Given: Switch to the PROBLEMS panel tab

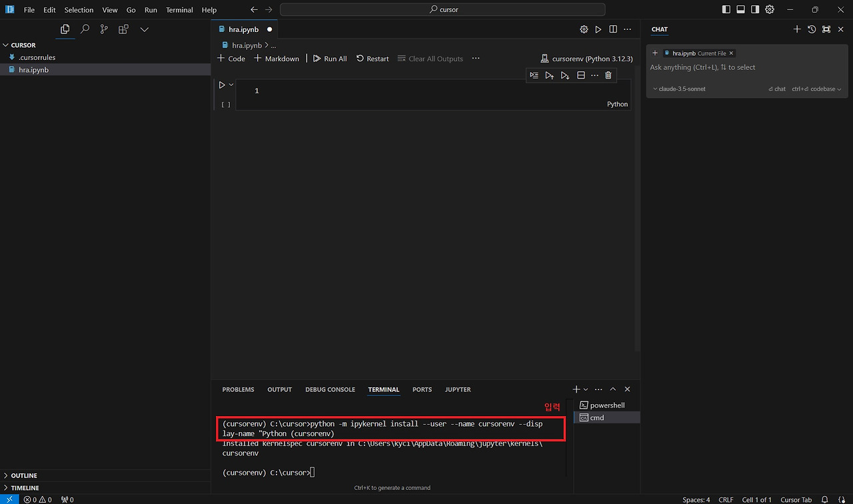Looking at the screenshot, I should 238,389.
